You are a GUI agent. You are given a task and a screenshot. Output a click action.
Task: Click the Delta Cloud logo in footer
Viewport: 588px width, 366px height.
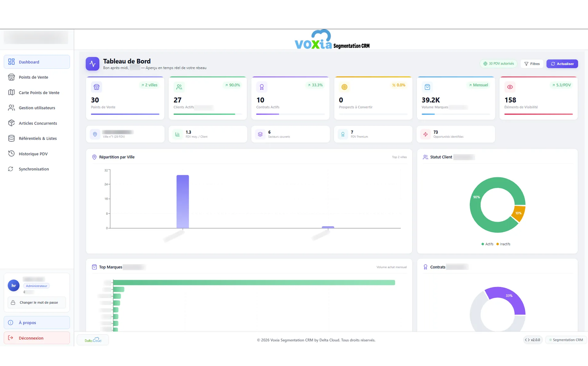[93, 340]
